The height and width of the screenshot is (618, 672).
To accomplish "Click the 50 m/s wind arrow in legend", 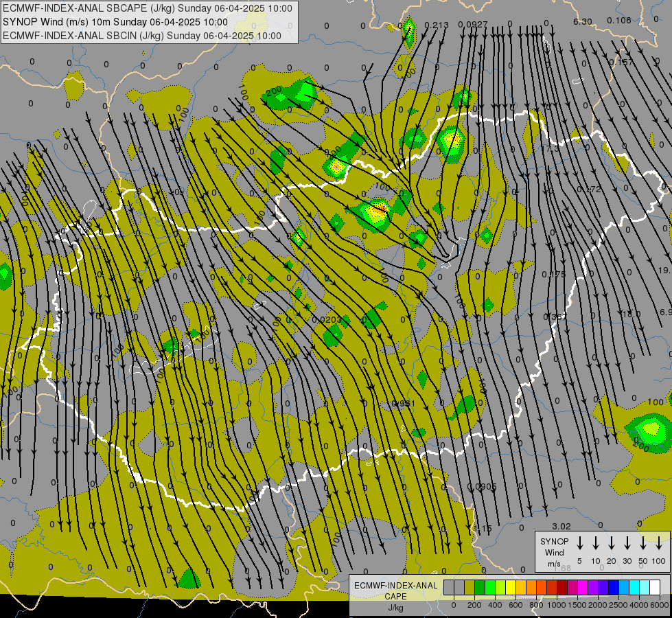I will (643, 543).
